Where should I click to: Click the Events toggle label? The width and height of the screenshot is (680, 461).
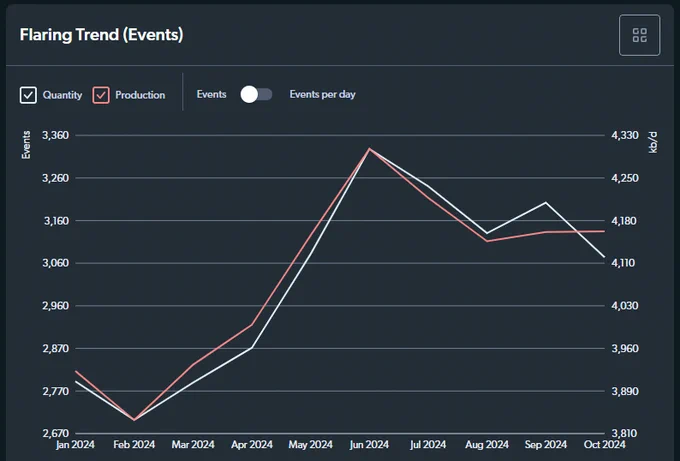211,95
